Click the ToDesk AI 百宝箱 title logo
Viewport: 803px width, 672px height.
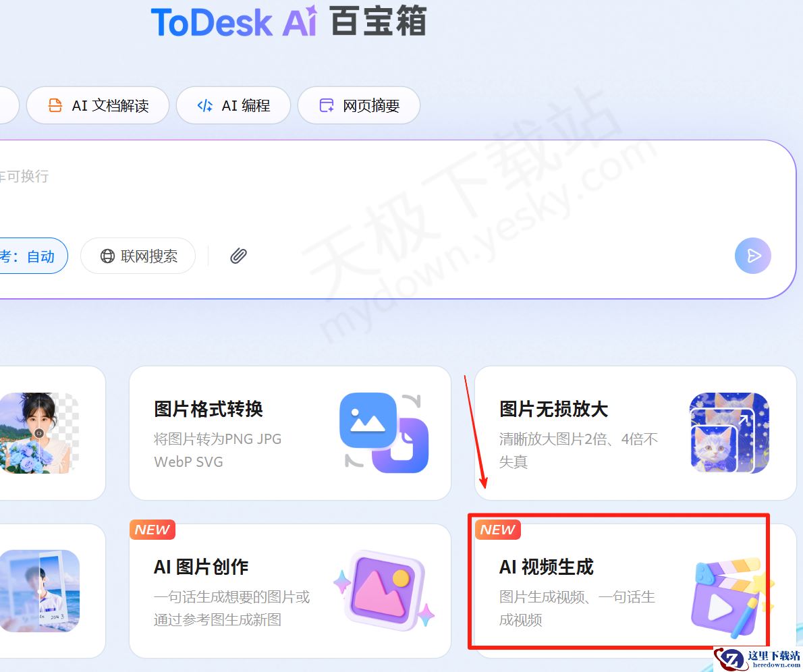click(x=288, y=22)
